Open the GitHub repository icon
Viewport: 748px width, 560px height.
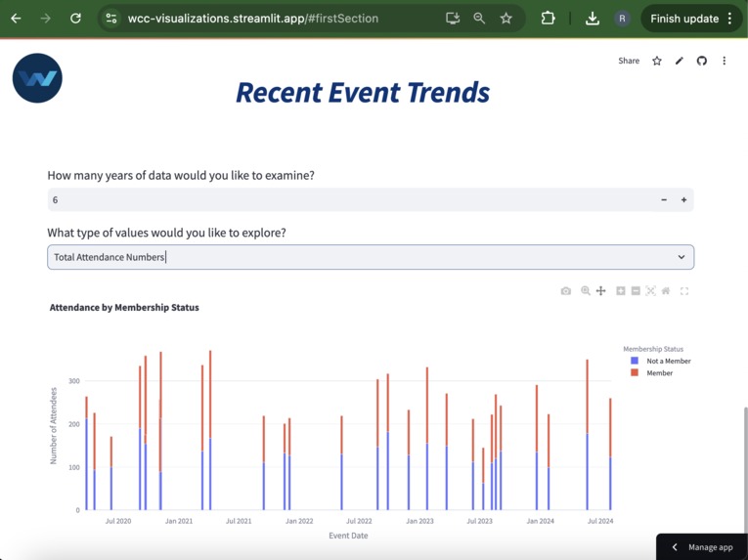pos(701,61)
